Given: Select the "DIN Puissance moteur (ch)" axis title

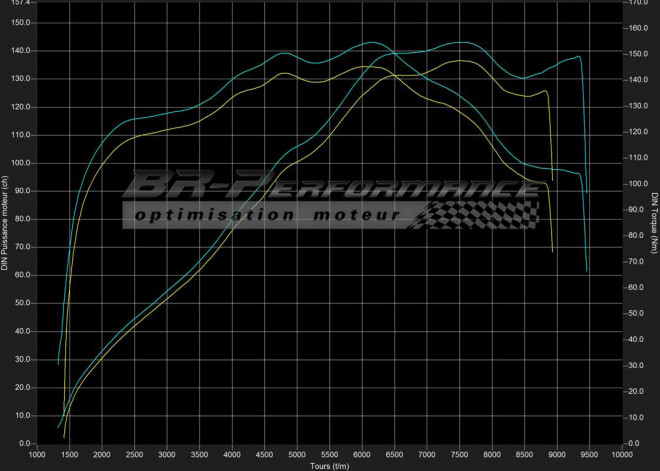Looking at the screenshot, I should [x=6, y=222].
